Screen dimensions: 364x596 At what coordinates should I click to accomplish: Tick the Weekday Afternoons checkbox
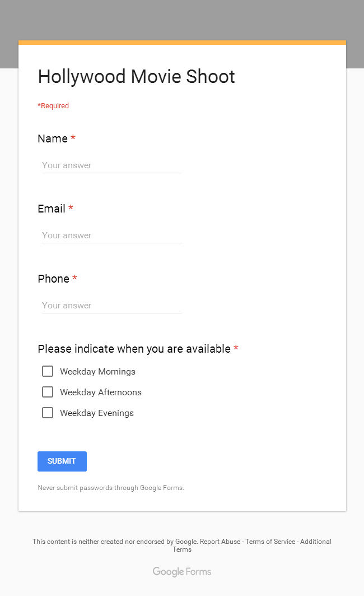pos(48,392)
